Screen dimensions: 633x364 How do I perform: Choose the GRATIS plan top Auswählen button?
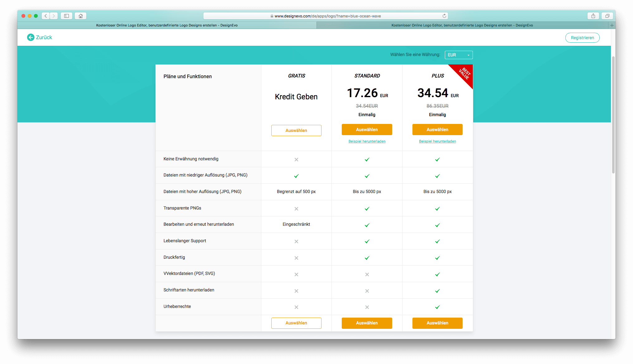point(296,130)
